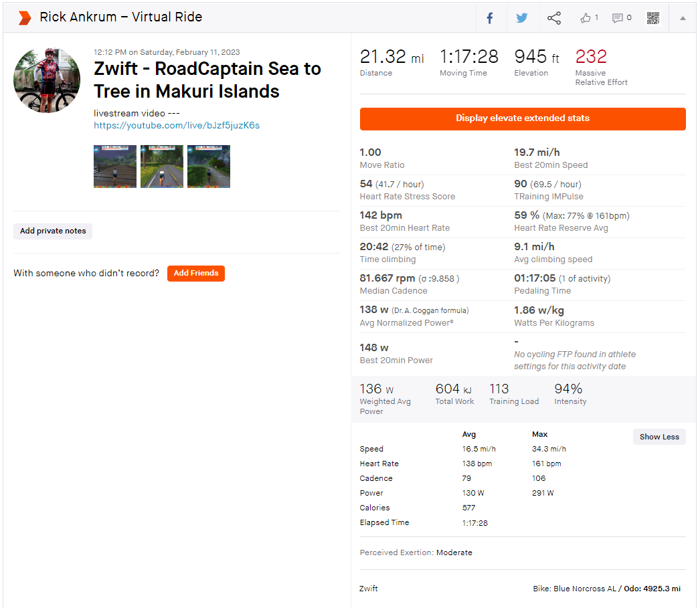Share the ride on Facebook
This screenshot has height=608, width=700.
490,18
